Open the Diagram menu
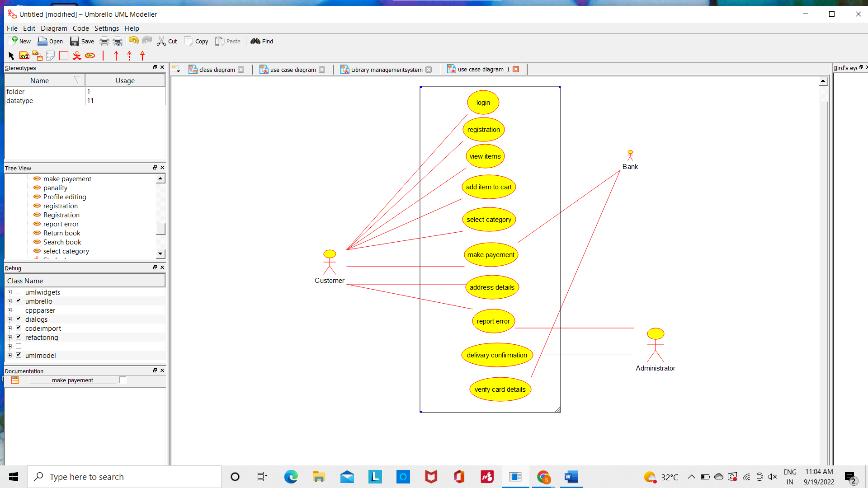This screenshot has height=488, width=868. pos(54,28)
